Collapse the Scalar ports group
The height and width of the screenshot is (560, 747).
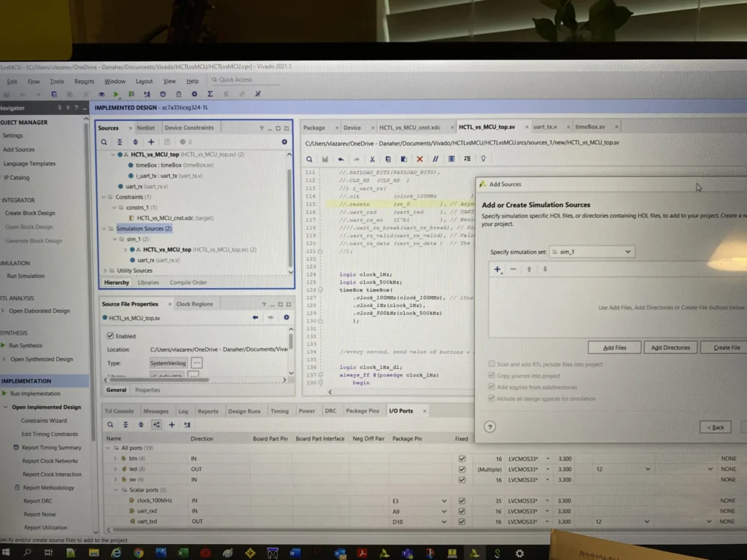[116, 490]
